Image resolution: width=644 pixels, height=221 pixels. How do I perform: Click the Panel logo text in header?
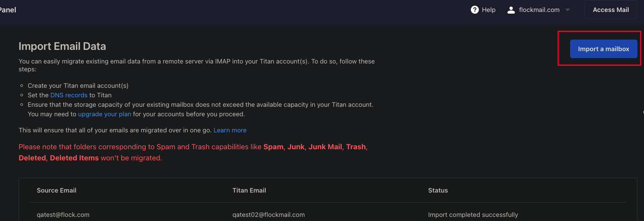[x=8, y=10]
